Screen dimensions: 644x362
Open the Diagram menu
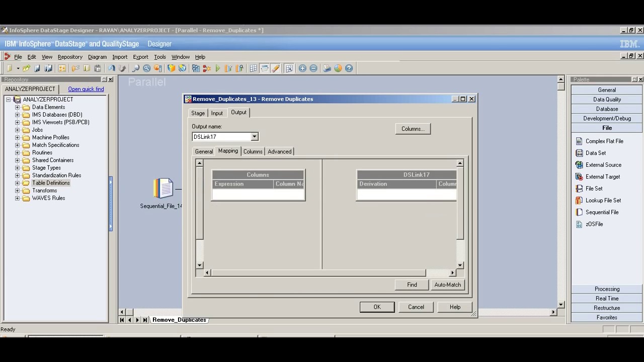pos(97,57)
